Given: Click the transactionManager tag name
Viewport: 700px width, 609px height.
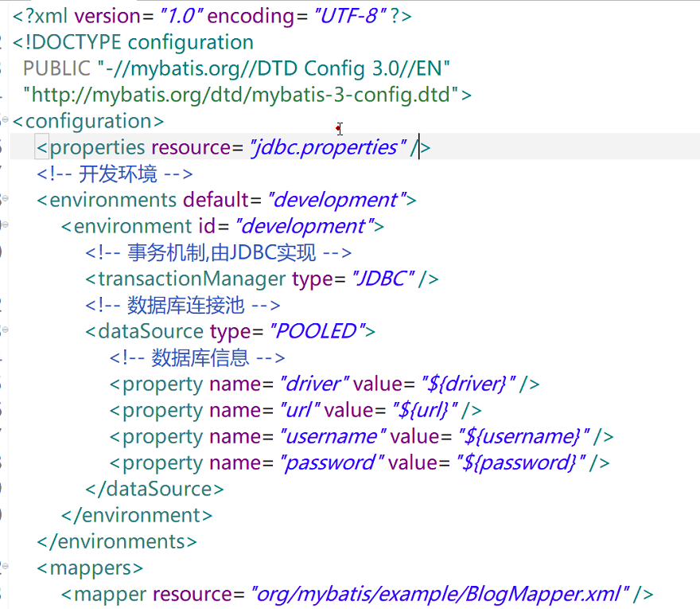Looking at the screenshot, I should click(x=192, y=279).
